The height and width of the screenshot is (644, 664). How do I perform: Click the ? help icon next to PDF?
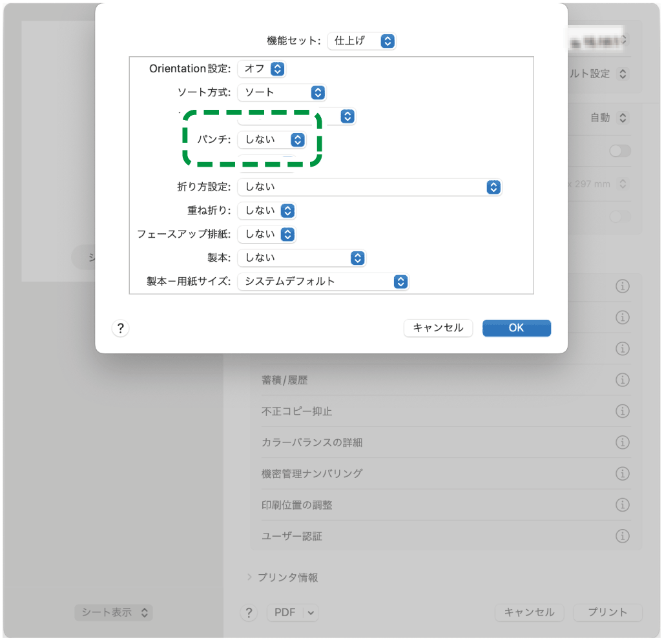pyautogui.click(x=249, y=612)
